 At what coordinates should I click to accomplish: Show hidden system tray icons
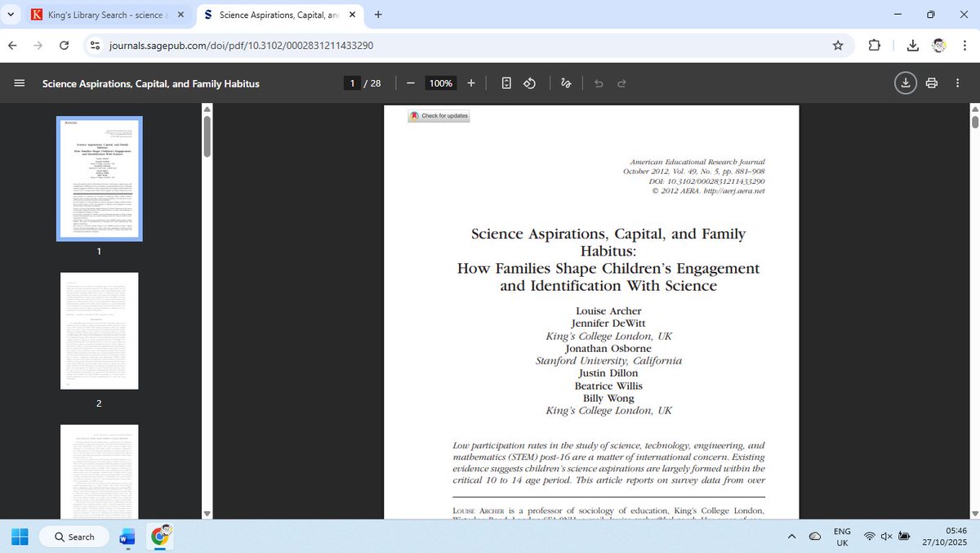pos(791,537)
